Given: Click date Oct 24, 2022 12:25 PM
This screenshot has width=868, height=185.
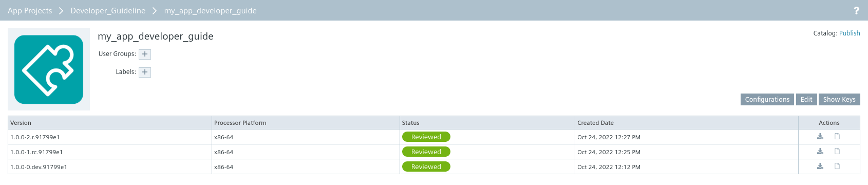Looking at the screenshot, I should pos(609,152).
